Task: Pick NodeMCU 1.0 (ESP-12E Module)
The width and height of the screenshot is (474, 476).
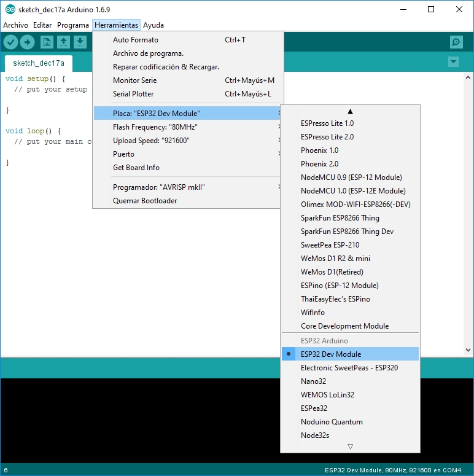Action: pyautogui.click(x=350, y=191)
